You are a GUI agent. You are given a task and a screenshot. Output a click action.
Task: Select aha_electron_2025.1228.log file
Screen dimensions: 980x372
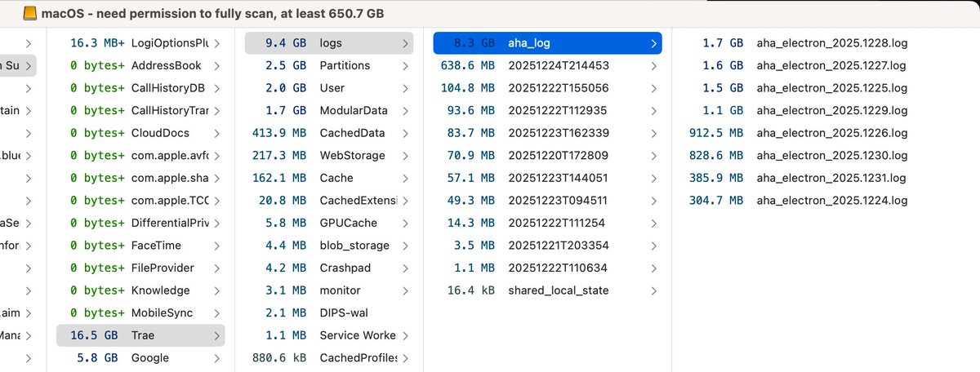tap(831, 43)
